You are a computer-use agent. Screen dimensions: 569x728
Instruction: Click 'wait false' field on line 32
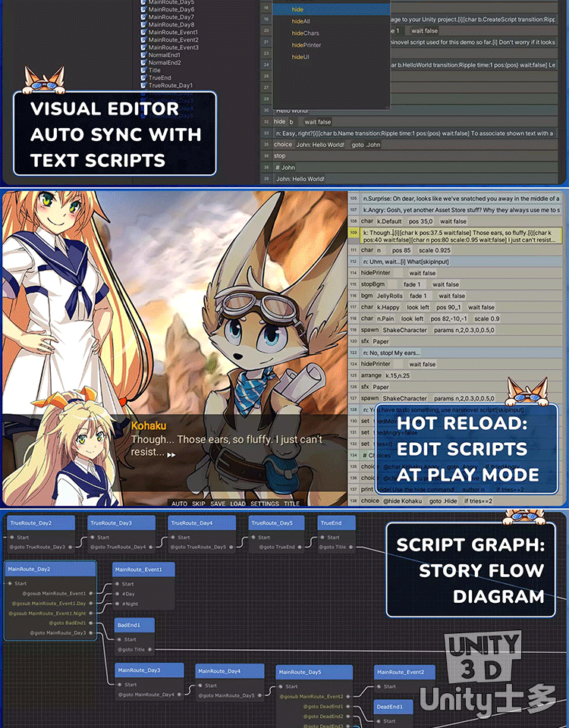point(318,121)
